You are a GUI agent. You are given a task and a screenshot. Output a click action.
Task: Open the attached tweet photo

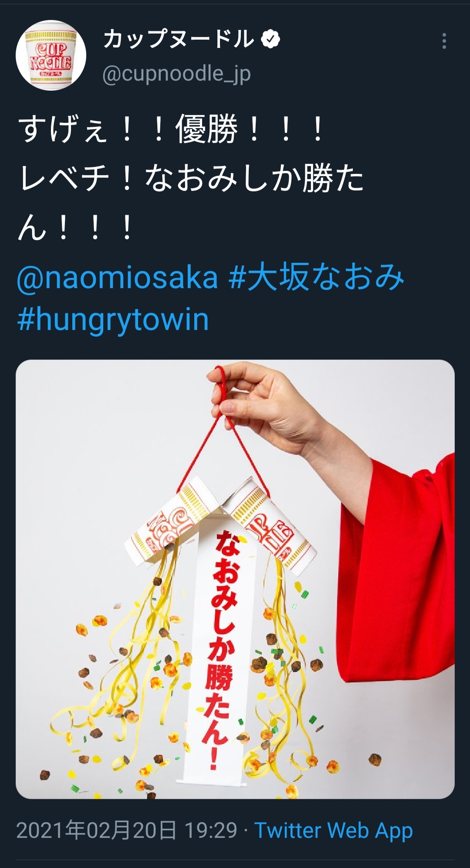235,579
